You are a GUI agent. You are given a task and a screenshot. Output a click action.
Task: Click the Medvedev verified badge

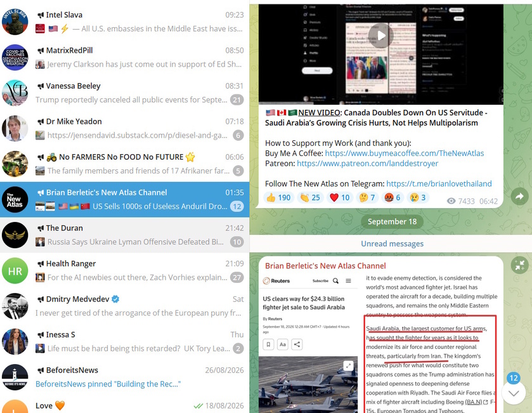point(115,299)
